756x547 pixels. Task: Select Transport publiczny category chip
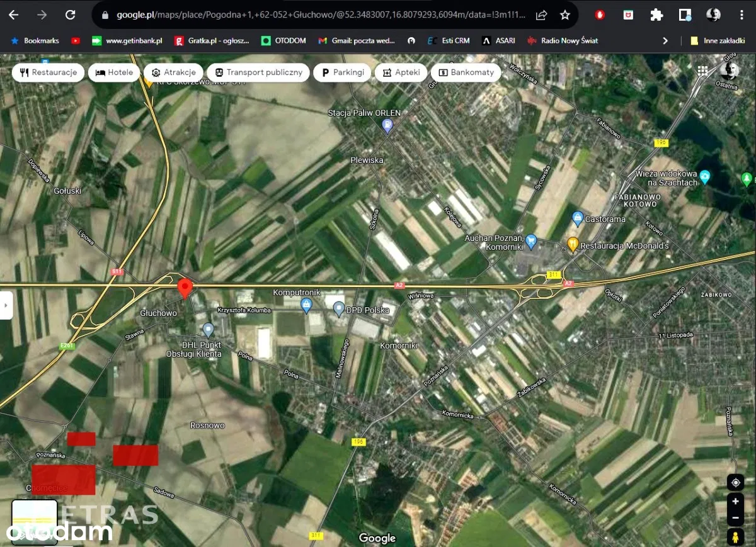click(258, 72)
